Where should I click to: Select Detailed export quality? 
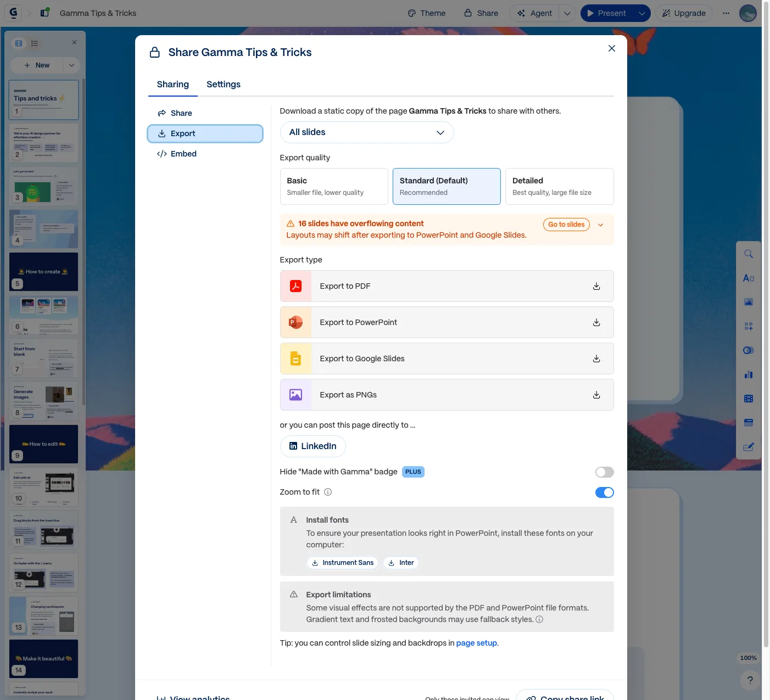[559, 186]
